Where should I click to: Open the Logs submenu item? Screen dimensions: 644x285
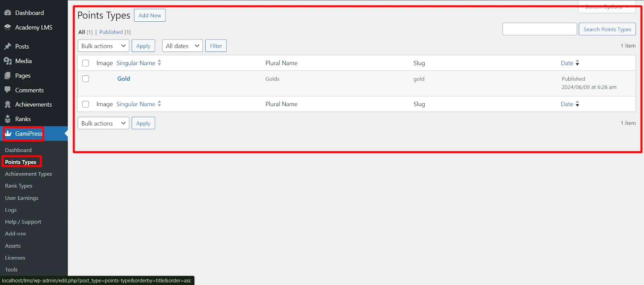click(11, 210)
